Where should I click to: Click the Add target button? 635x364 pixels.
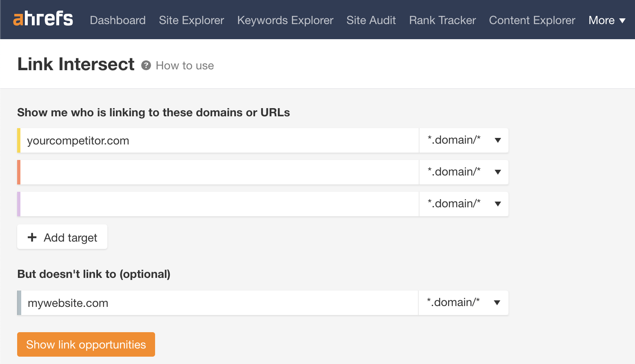pos(62,237)
